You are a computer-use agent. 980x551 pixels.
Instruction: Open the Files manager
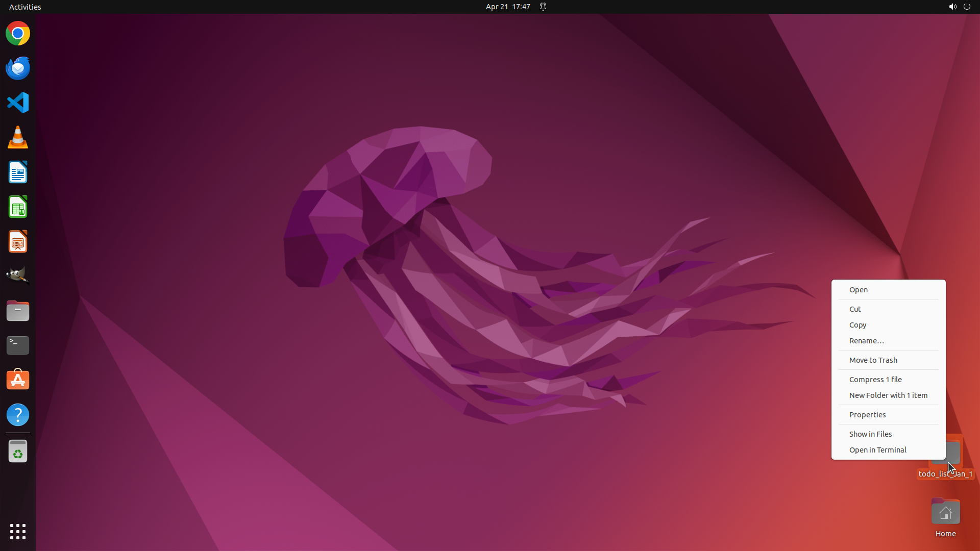tap(18, 311)
